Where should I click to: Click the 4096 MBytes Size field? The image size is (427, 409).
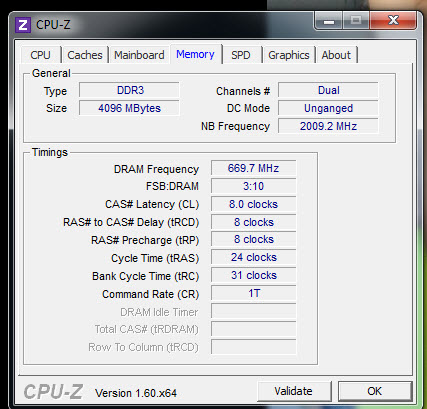click(x=129, y=108)
